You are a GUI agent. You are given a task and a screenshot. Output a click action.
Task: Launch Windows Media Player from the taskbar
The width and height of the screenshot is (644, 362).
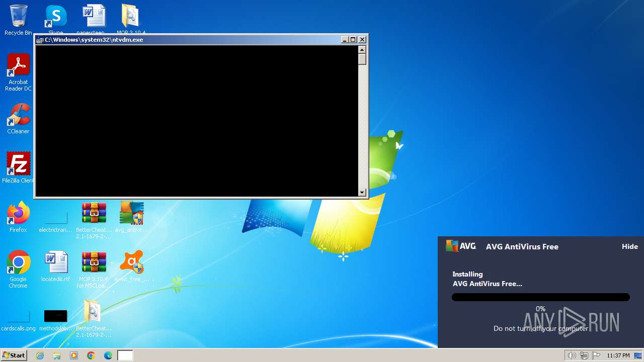tap(74, 355)
